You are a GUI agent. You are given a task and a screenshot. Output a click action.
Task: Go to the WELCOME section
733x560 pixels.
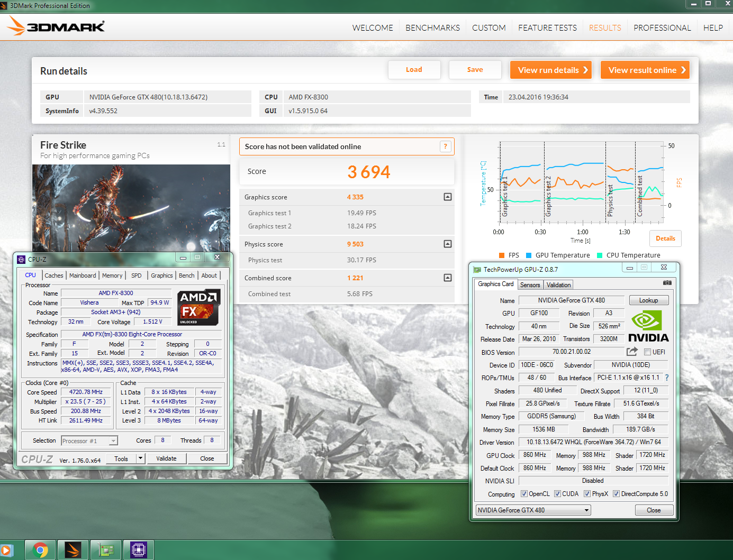click(373, 28)
